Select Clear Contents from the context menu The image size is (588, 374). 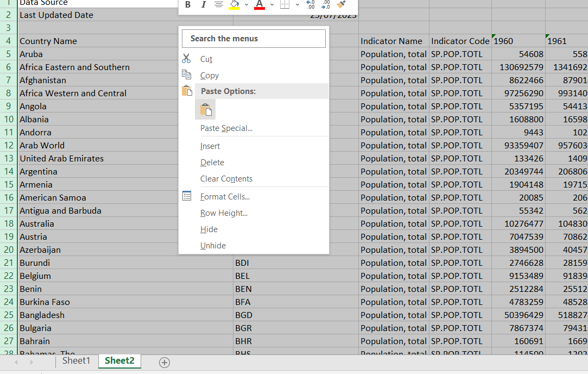tap(226, 178)
